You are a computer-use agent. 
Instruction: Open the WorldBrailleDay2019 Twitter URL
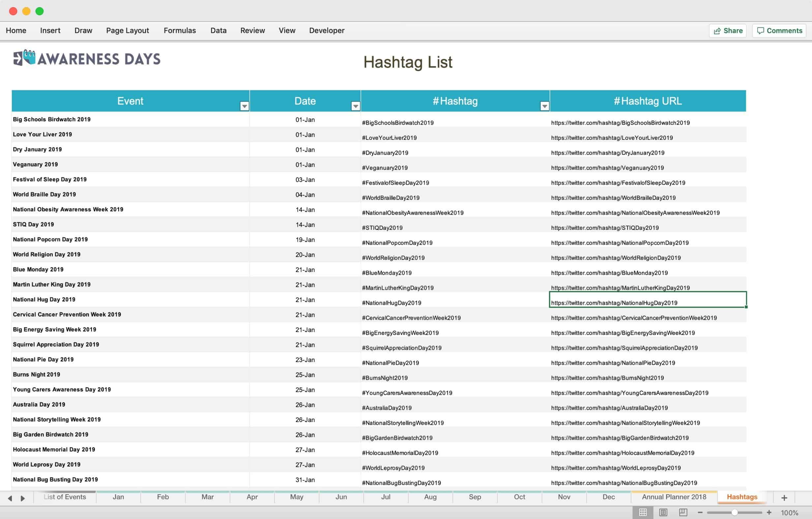[613, 198]
